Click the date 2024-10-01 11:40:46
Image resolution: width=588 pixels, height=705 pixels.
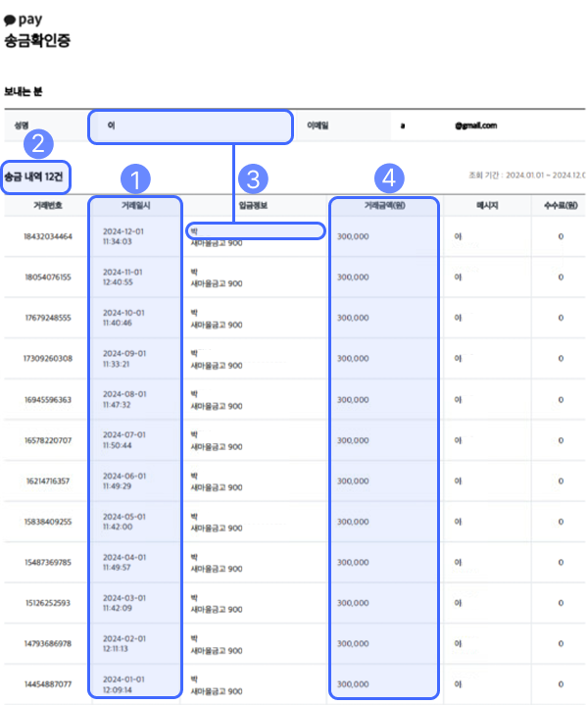[x=123, y=318]
